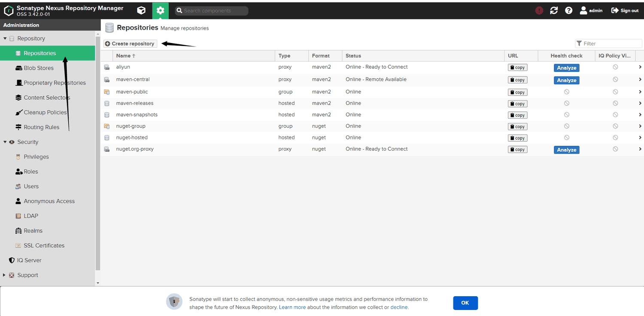
Task: Open the red system status alert icon
Action: coord(539,10)
